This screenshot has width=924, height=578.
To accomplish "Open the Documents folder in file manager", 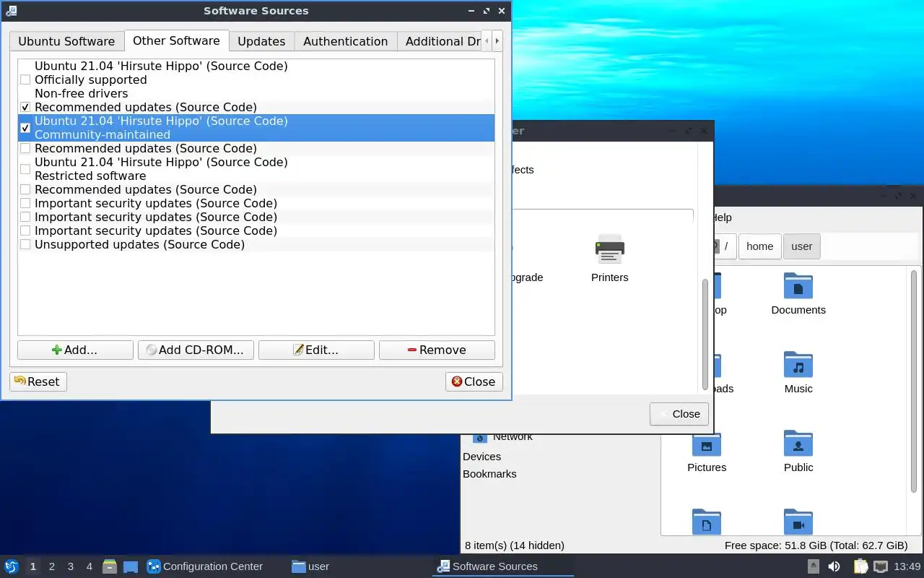I will pos(798,293).
